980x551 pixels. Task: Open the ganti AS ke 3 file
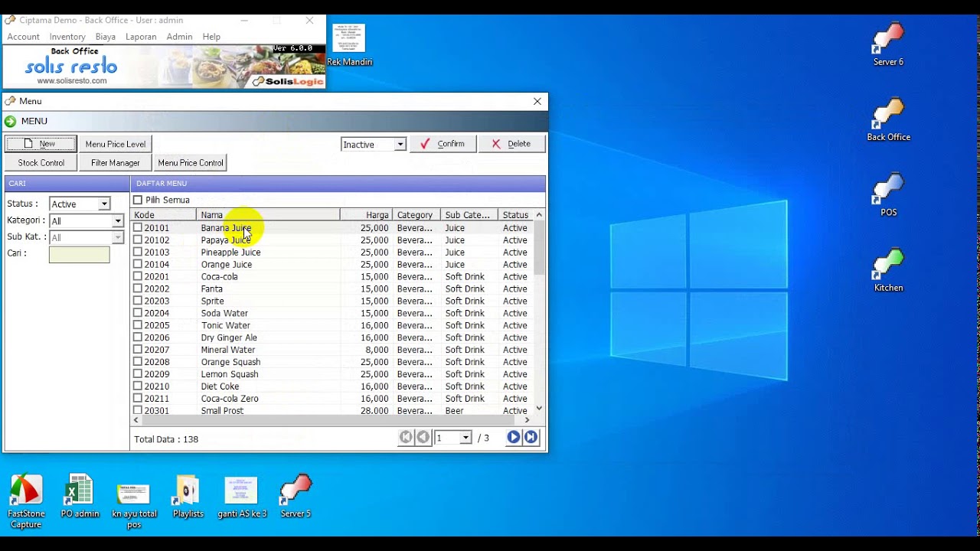(x=242, y=496)
